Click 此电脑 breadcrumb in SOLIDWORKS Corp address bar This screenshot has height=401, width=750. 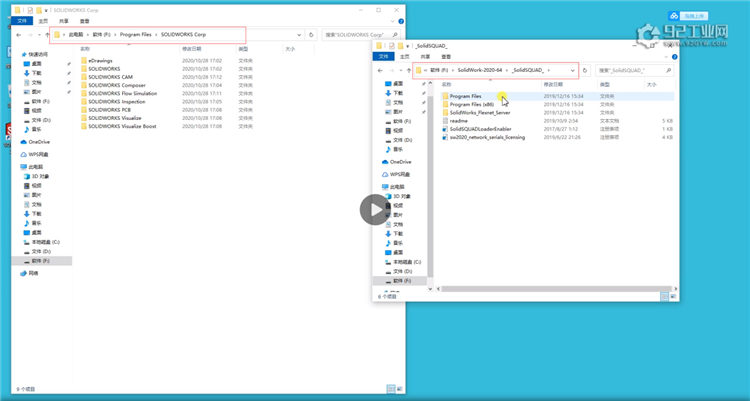(76, 35)
